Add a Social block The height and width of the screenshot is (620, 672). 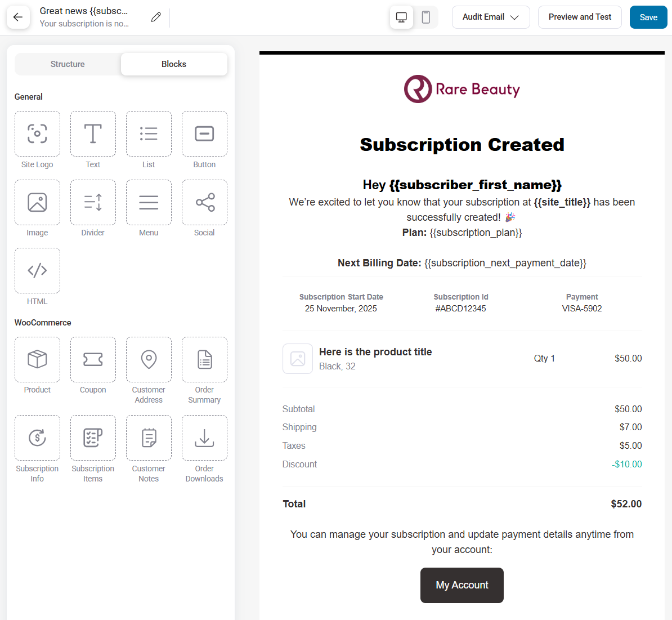click(204, 202)
